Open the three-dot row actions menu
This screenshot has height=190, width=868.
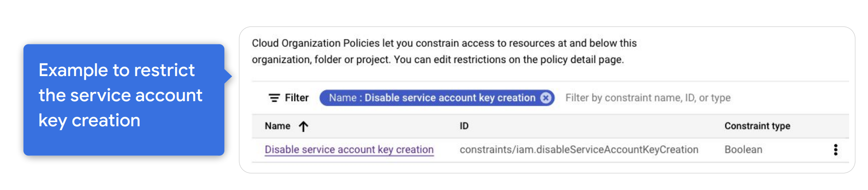click(835, 150)
